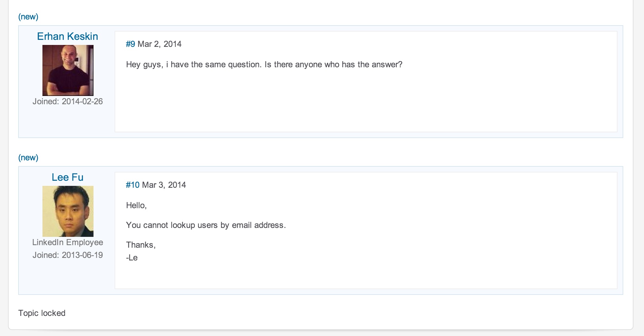The width and height of the screenshot is (644, 336).
Task: Open the (new) link above Erhan Keskin's post
Action: (28, 17)
